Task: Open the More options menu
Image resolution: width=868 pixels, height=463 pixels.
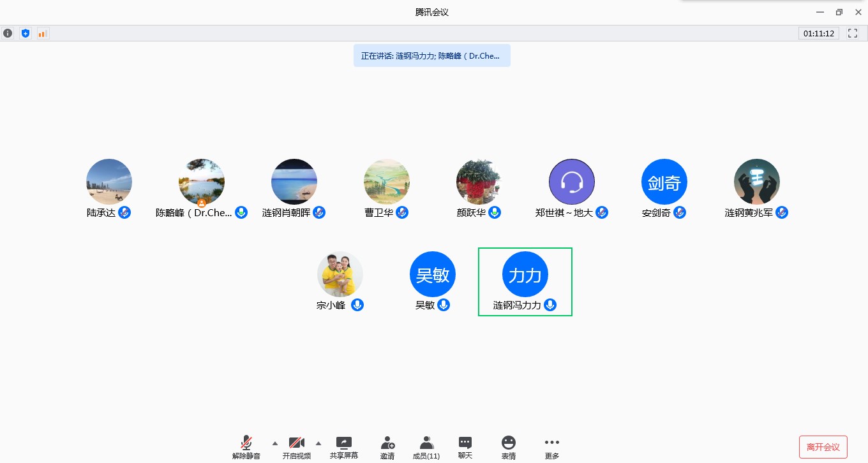Action: pyautogui.click(x=552, y=447)
